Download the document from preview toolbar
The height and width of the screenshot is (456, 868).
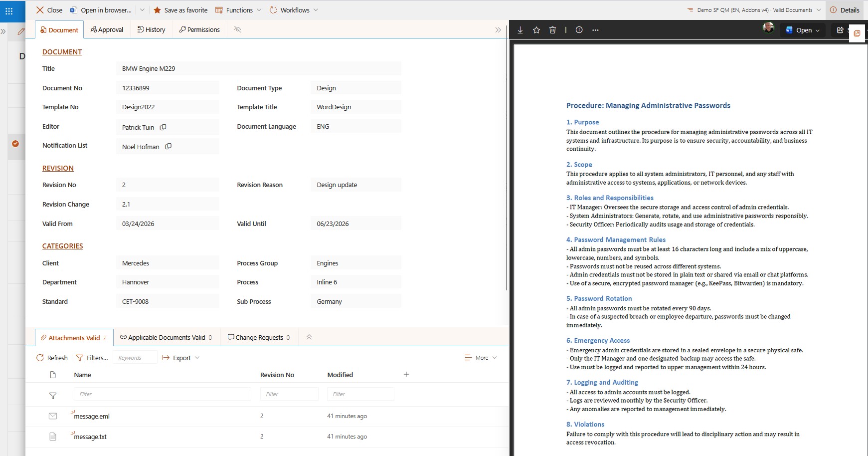(x=520, y=30)
